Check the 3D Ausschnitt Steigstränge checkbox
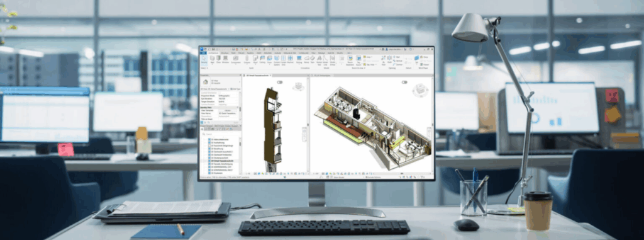 tap(209, 146)
